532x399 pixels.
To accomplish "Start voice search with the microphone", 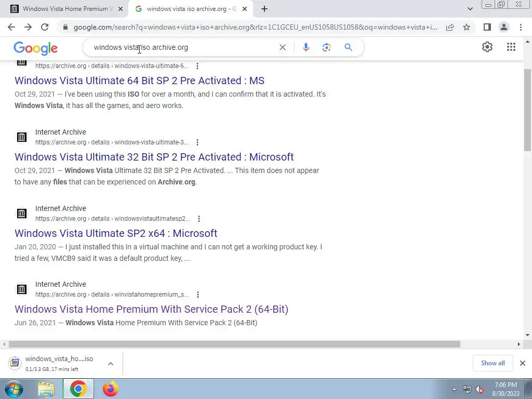I will [305, 47].
